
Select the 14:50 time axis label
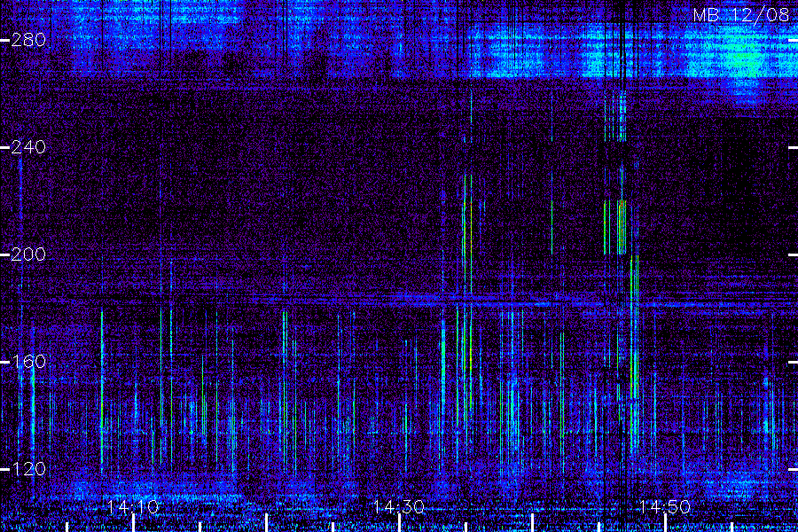pos(665,507)
